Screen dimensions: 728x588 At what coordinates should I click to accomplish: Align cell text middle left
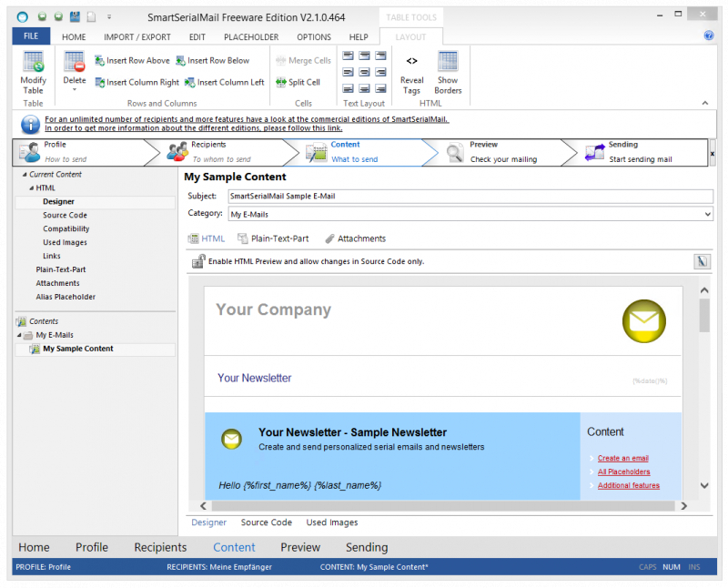[348, 72]
